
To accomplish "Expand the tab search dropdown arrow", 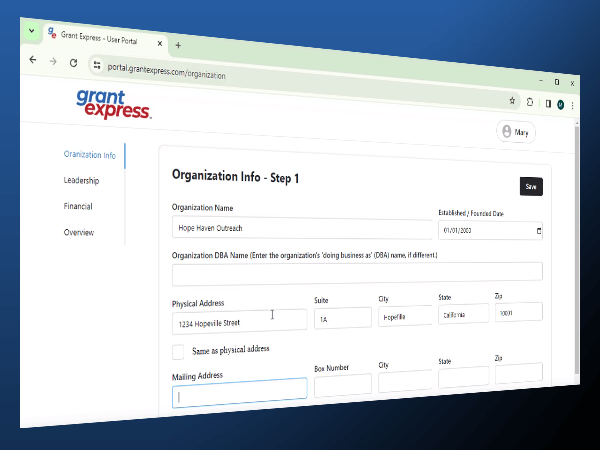I will pos(32,31).
